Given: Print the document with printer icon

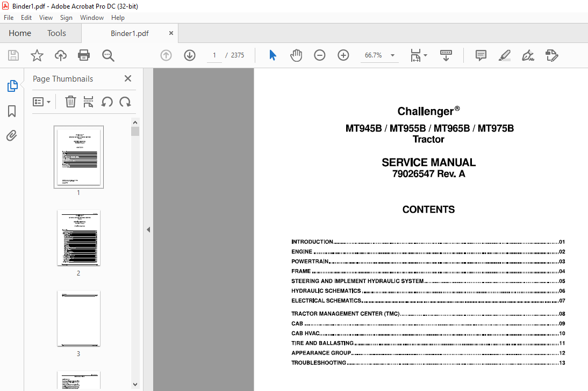Looking at the screenshot, I should pyautogui.click(x=84, y=55).
